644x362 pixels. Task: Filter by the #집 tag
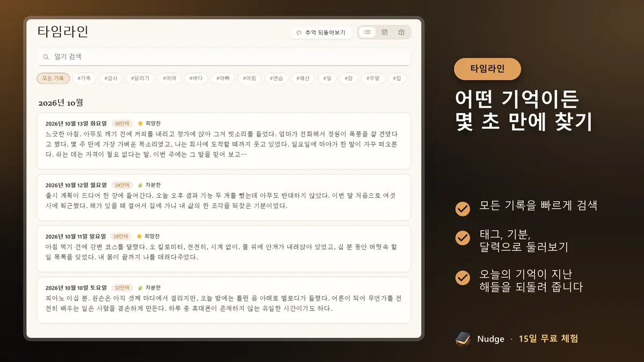(397, 78)
